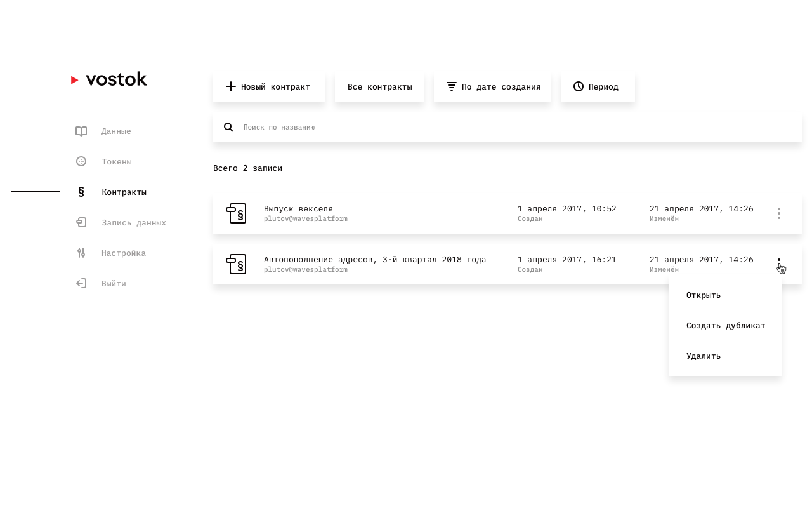
Task: Click plutov@wavesplatform under Выпуск векселя
Action: coord(306,219)
